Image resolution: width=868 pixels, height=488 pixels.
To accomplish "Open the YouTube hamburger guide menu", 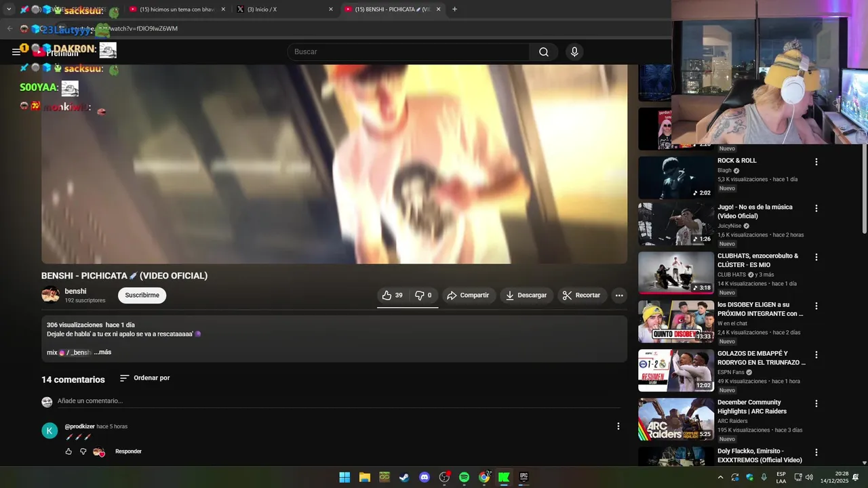I will (x=16, y=52).
